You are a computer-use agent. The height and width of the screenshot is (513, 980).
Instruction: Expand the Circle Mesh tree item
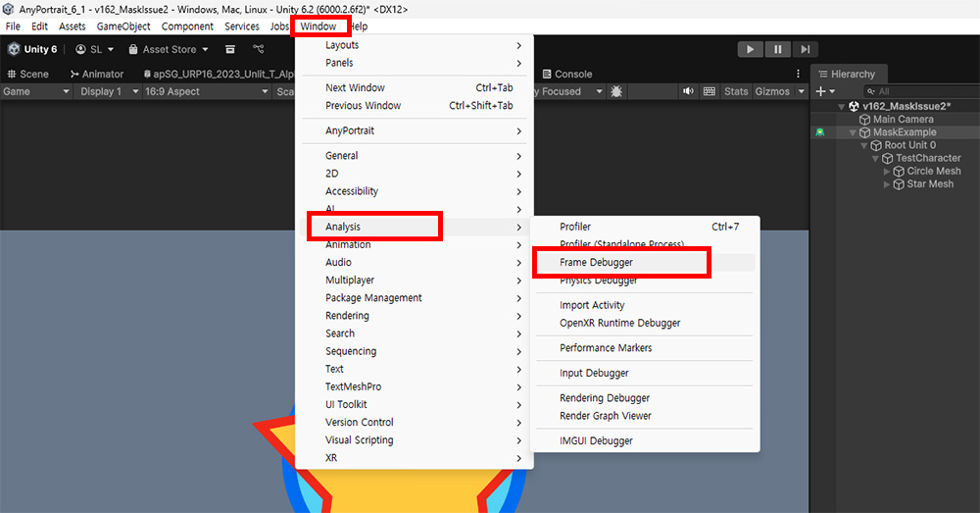coord(887,171)
